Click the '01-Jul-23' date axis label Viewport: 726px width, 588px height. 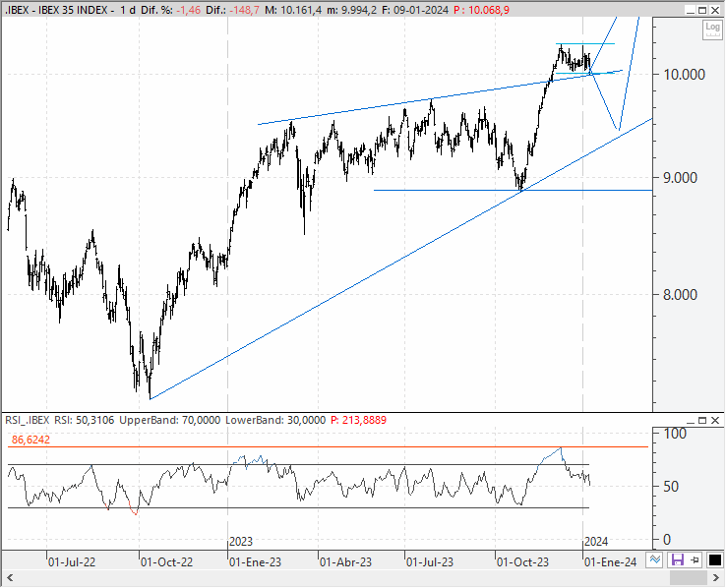tap(430, 562)
